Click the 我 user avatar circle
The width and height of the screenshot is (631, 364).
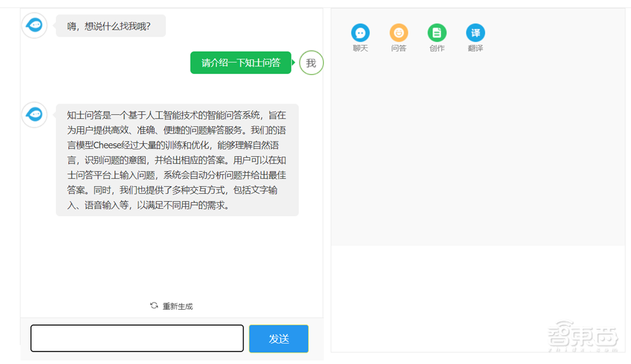pos(310,63)
